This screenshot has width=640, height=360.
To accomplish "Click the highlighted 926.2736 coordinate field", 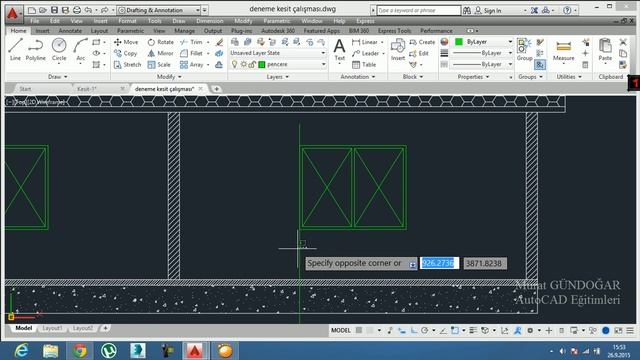I will pyautogui.click(x=439, y=263).
